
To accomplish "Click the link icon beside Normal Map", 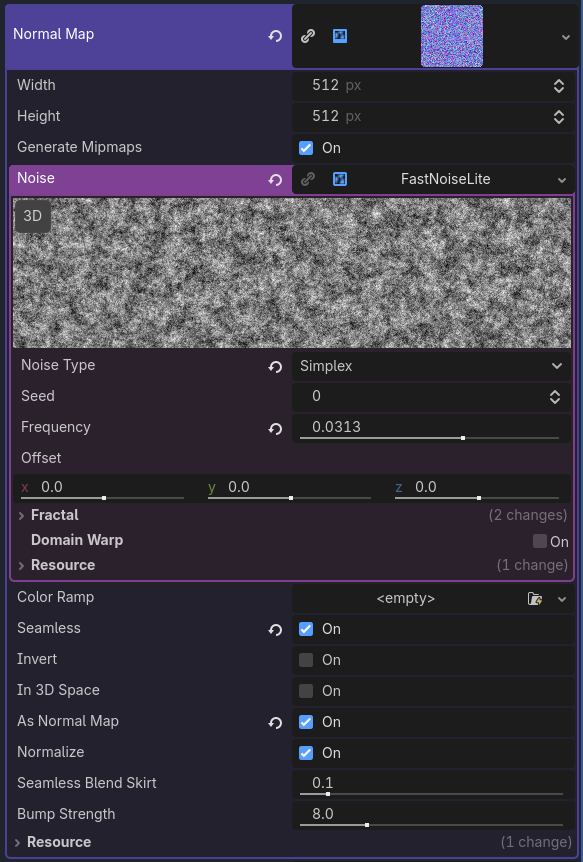I will pos(307,35).
